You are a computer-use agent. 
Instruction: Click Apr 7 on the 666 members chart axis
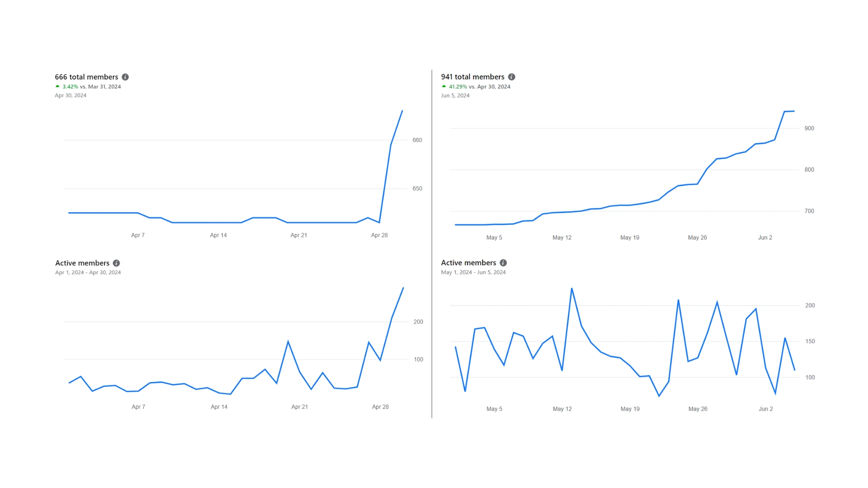click(138, 235)
